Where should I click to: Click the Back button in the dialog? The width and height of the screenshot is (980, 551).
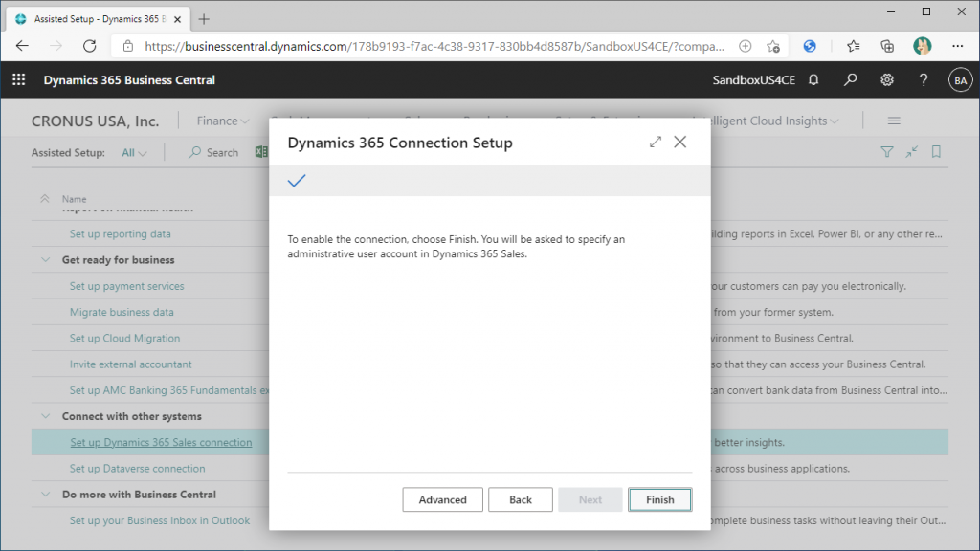tap(520, 499)
